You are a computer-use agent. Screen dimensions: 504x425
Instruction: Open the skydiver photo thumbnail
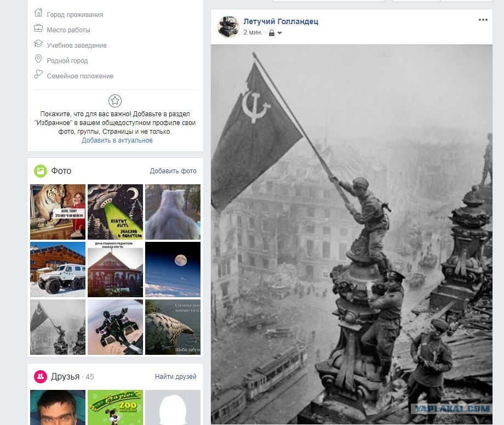tap(116, 327)
